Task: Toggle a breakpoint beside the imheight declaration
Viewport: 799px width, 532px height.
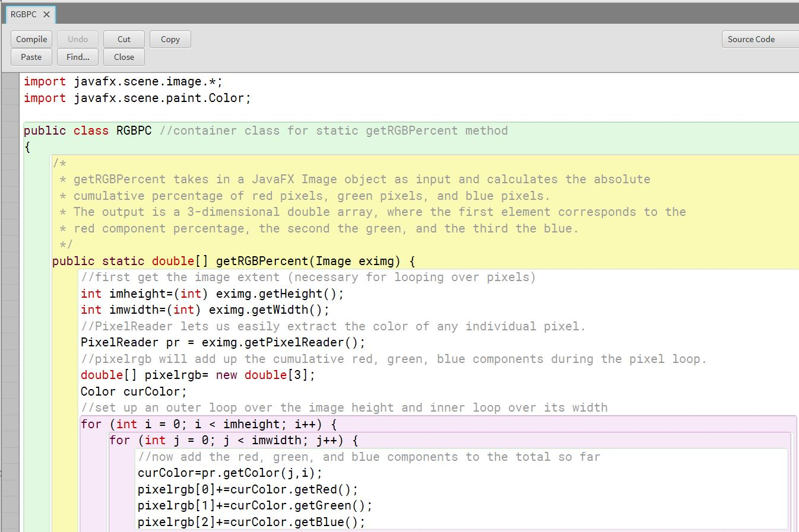Action: (x=9, y=293)
